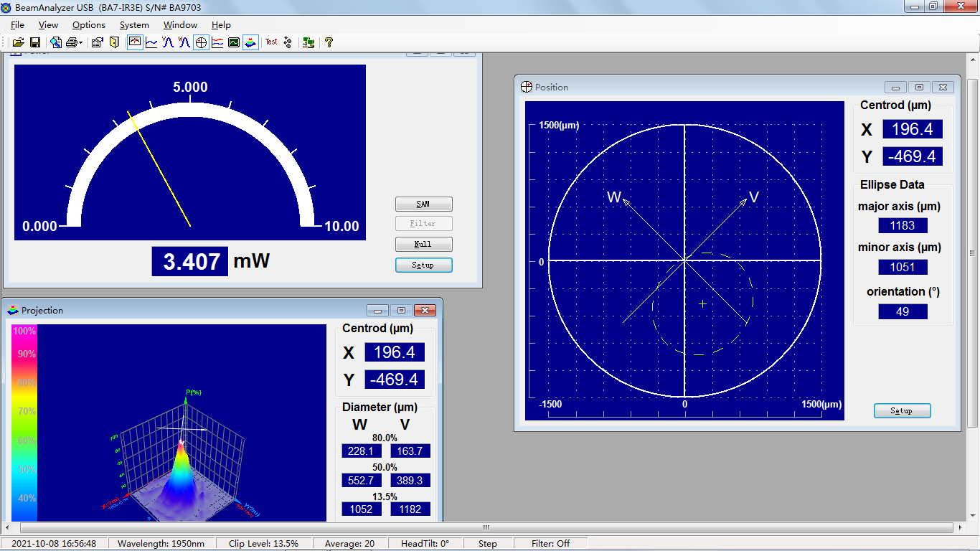980x551 pixels.
Task: Toggle the Position crosshair view button
Action: [x=202, y=43]
